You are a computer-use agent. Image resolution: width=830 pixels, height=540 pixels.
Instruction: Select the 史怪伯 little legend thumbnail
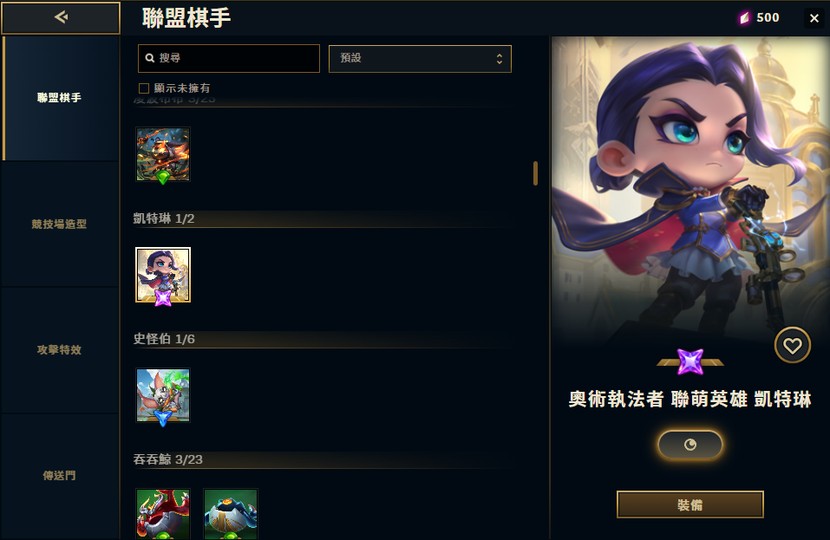click(x=163, y=395)
